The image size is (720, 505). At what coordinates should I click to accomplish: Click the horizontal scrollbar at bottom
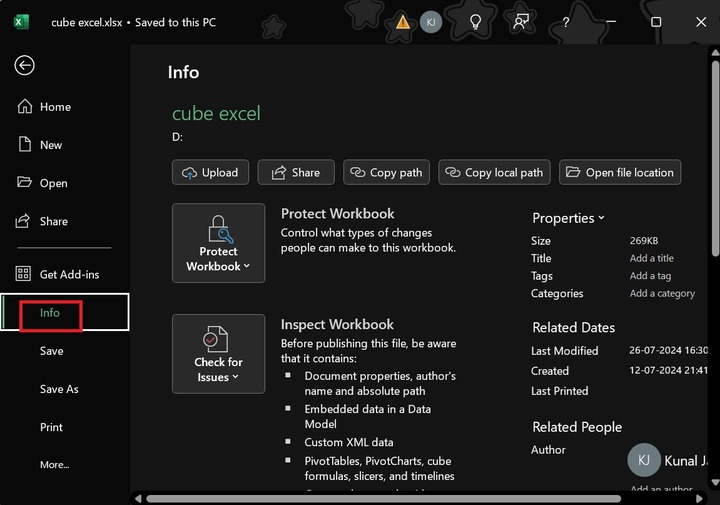(x=400, y=497)
